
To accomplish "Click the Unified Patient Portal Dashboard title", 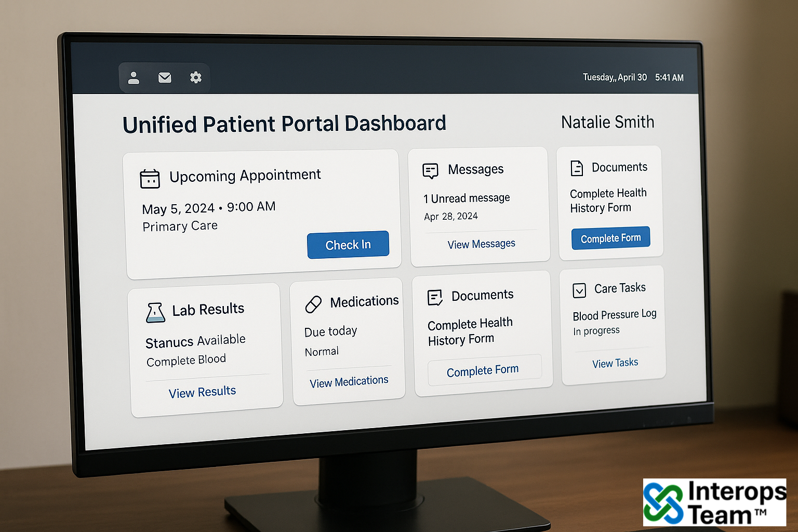I will coord(284,124).
